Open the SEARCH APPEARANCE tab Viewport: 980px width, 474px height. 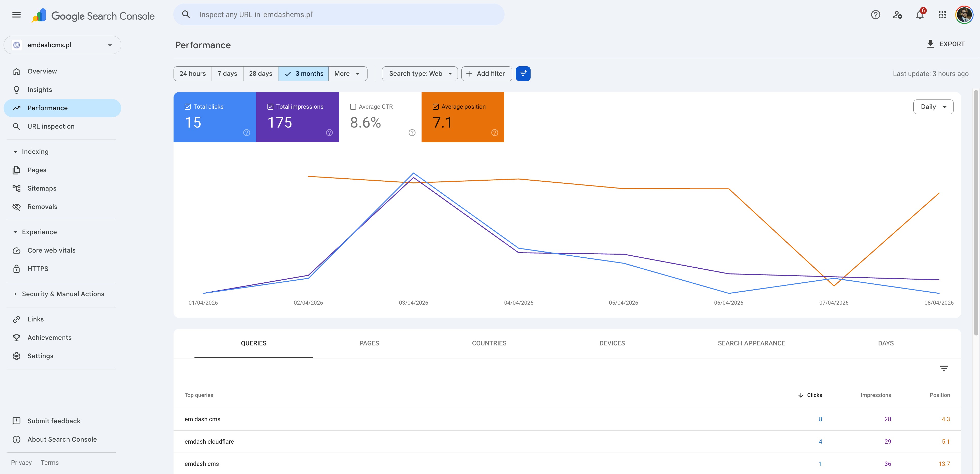point(751,343)
